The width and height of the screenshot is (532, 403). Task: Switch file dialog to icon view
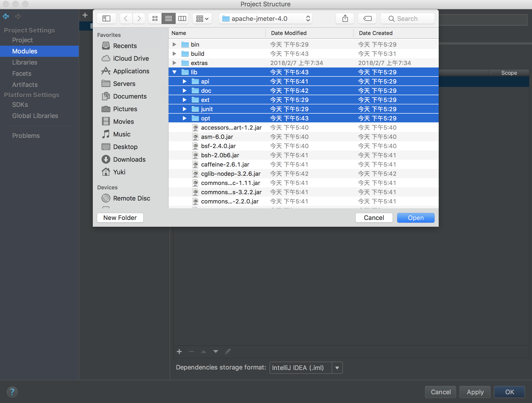point(155,18)
